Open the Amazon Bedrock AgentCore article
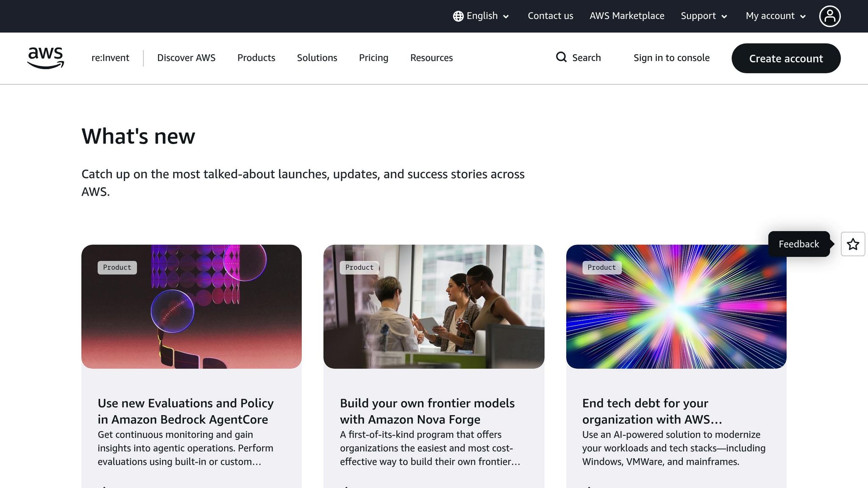 click(185, 411)
